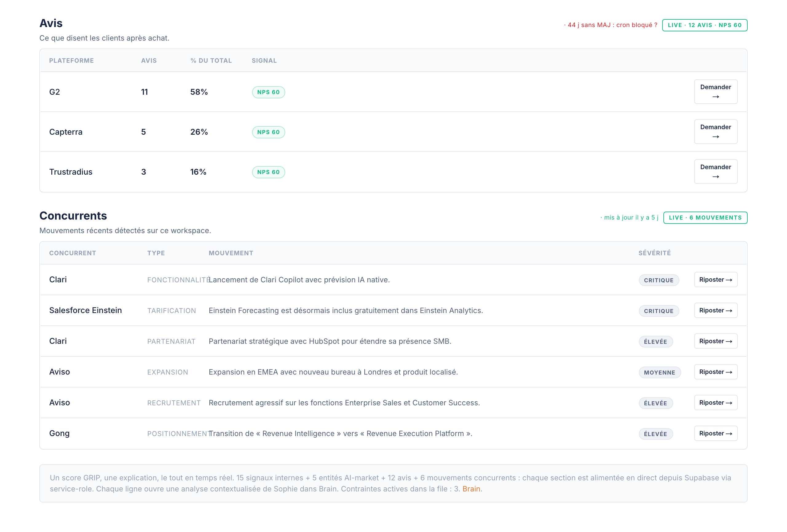Click 'mis à jour il y a 5 j' status
This screenshot has width=787, height=532.
pos(629,218)
